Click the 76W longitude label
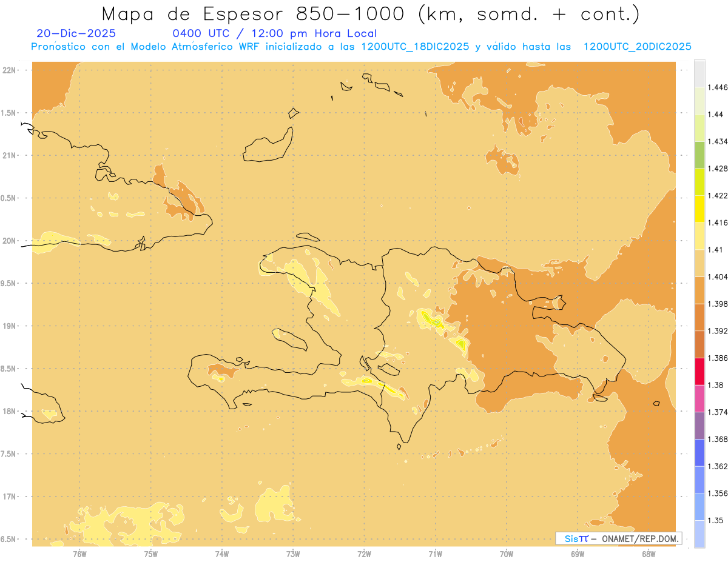The image size is (728, 562). (x=80, y=554)
